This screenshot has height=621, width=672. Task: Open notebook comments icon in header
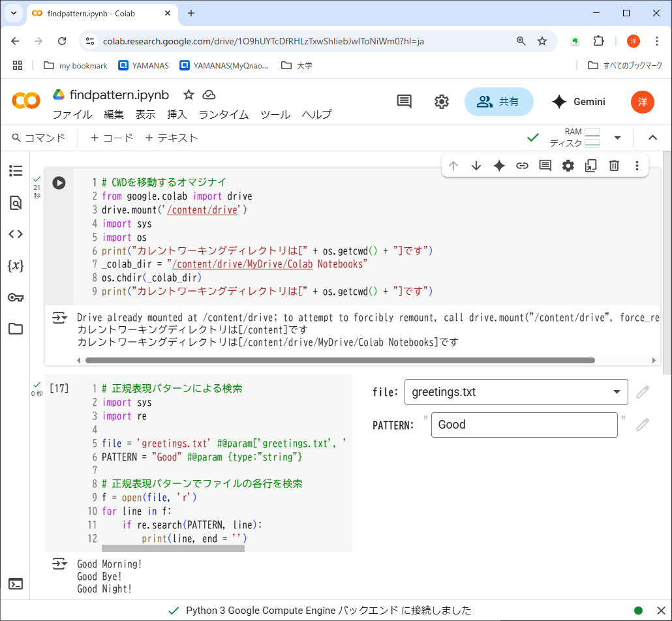(404, 102)
